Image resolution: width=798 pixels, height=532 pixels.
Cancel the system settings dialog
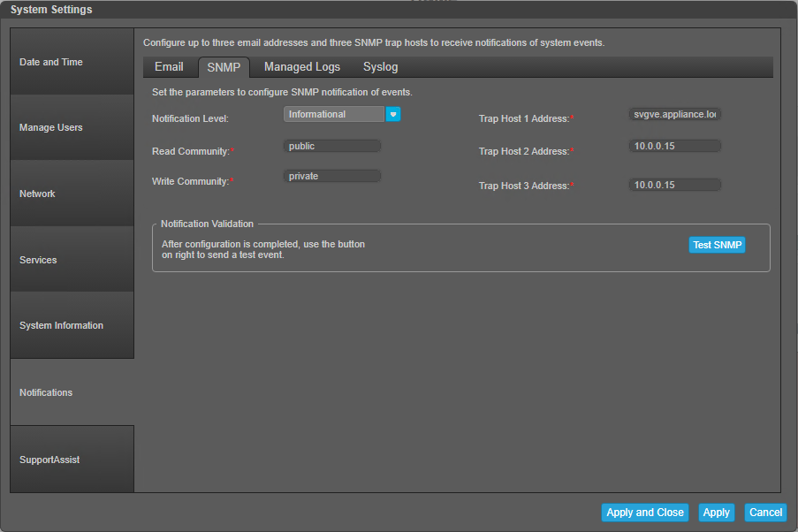coord(765,513)
